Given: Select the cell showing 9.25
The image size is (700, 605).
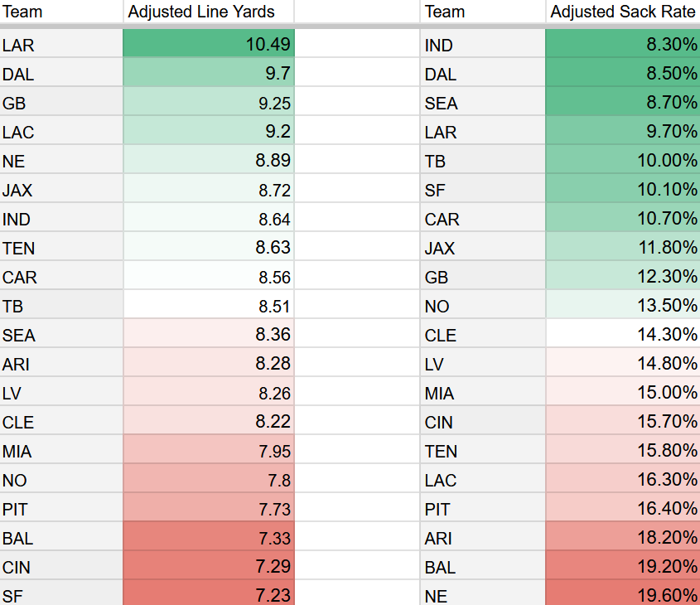Looking at the screenshot, I should [x=208, y=103].
